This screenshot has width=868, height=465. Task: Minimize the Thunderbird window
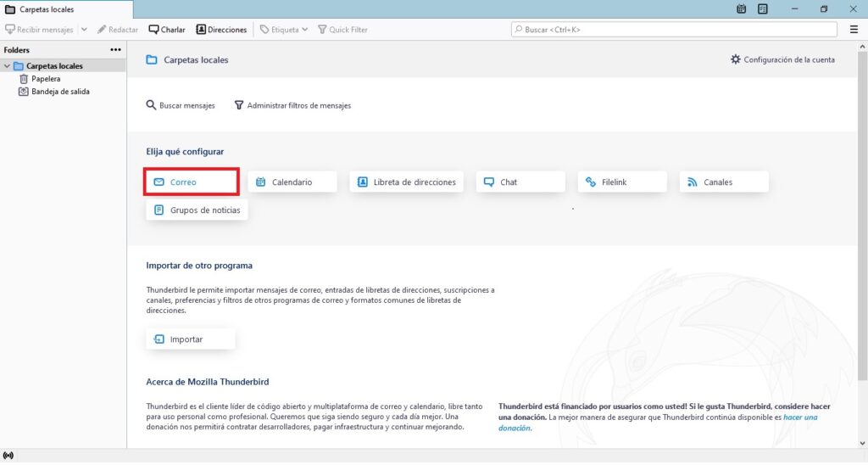794,8
